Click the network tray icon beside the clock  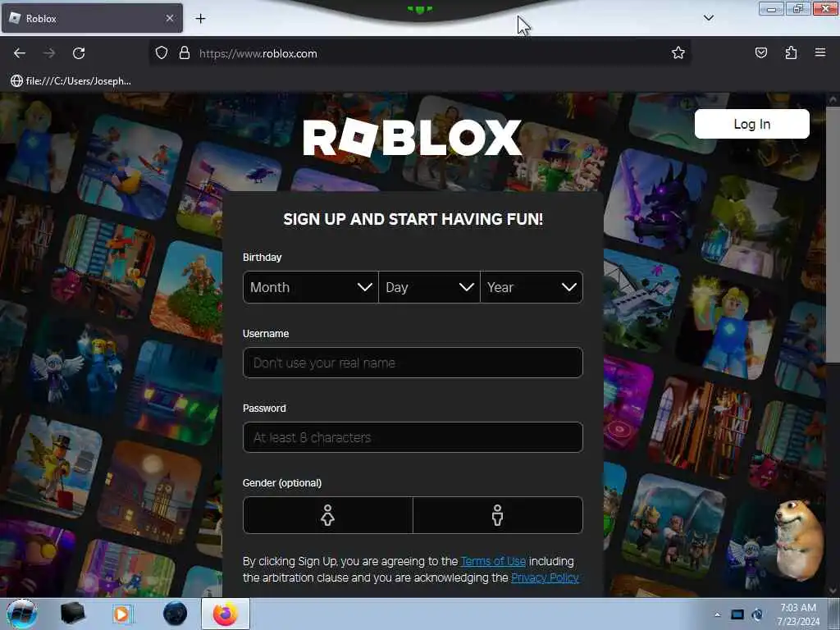(757, 614)
